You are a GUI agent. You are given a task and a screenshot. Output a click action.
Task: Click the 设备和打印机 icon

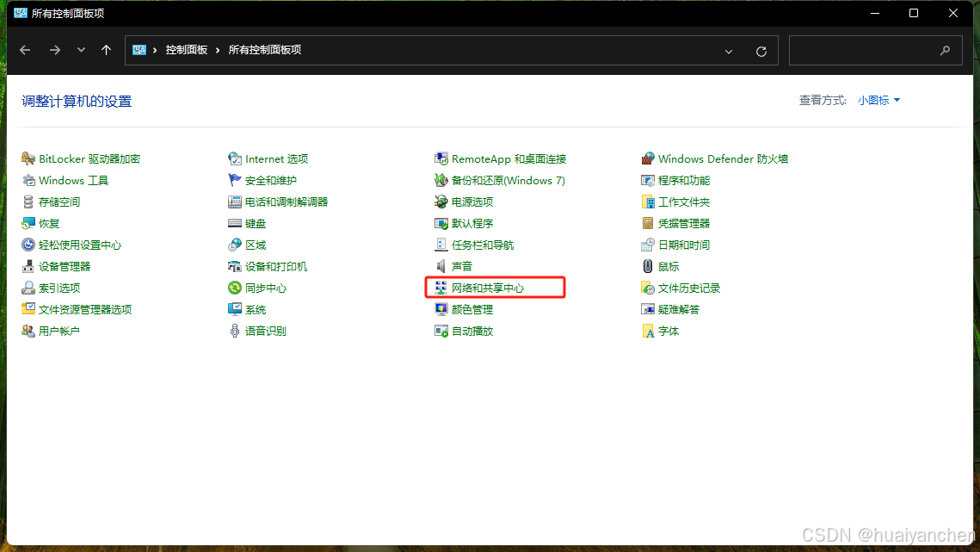point(234,267)
